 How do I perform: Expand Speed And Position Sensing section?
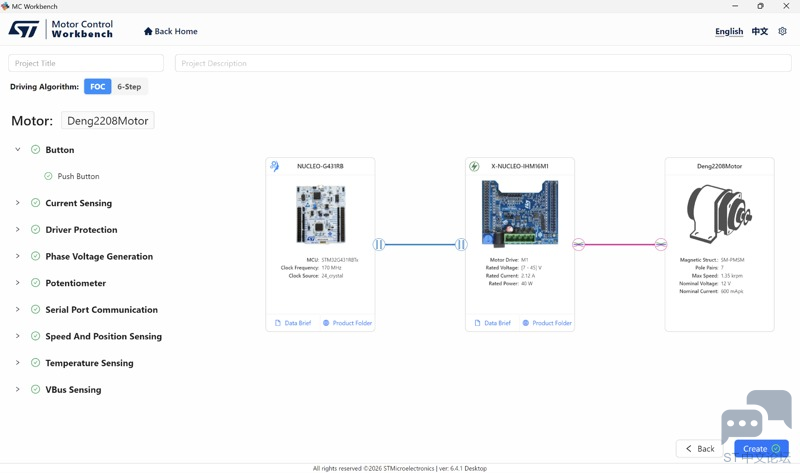(18, 336)
